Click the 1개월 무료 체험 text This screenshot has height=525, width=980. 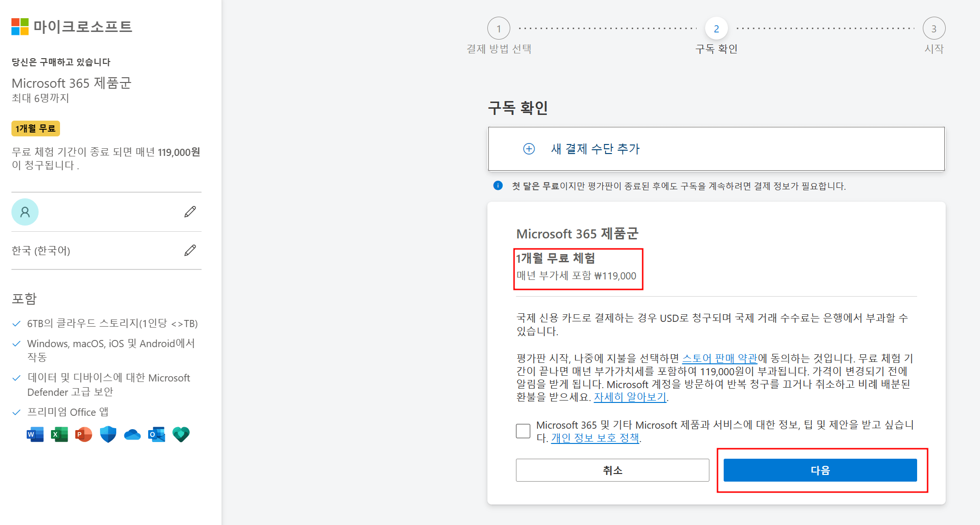tap(556, 258)
